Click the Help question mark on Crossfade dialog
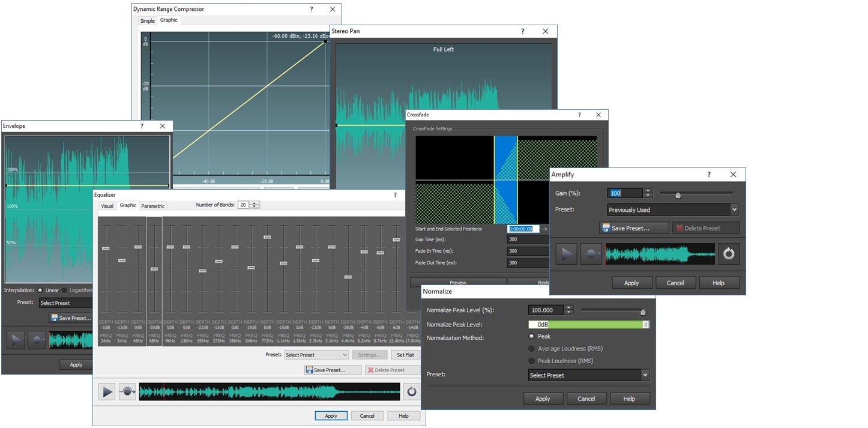The height and width of the screenshot is (428, 868). pos(579,115)
